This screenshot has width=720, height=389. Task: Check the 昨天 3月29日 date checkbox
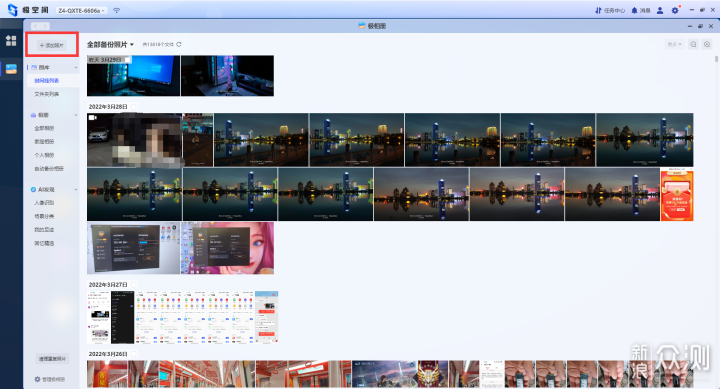(128, 60)
